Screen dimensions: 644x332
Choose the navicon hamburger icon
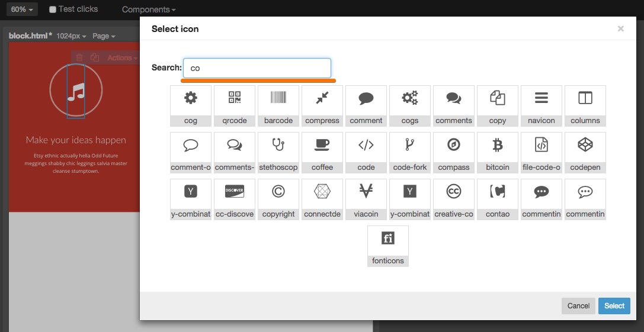(x=542, y=106)
